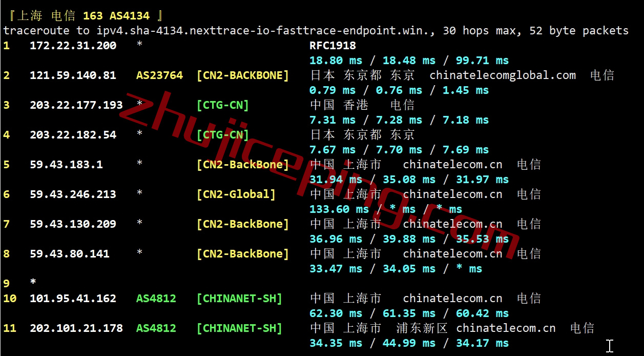The width and height of the screenshot is (644, 356).
Task: Click the IP address 172.22.31.200
Action: coord(73,46)
